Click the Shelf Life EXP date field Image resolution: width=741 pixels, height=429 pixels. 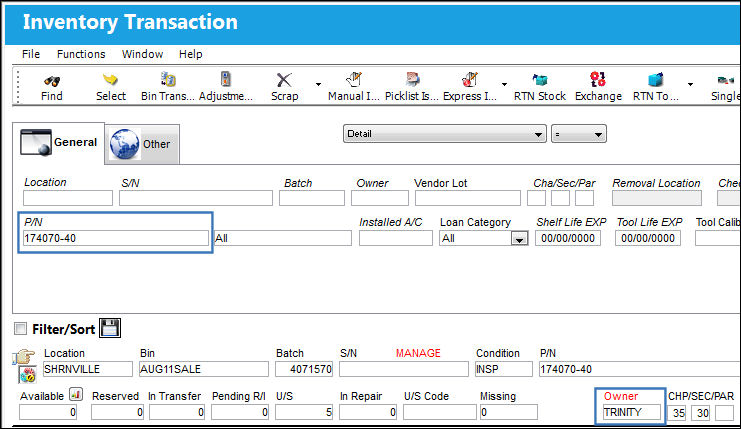(x=568, y=238)
